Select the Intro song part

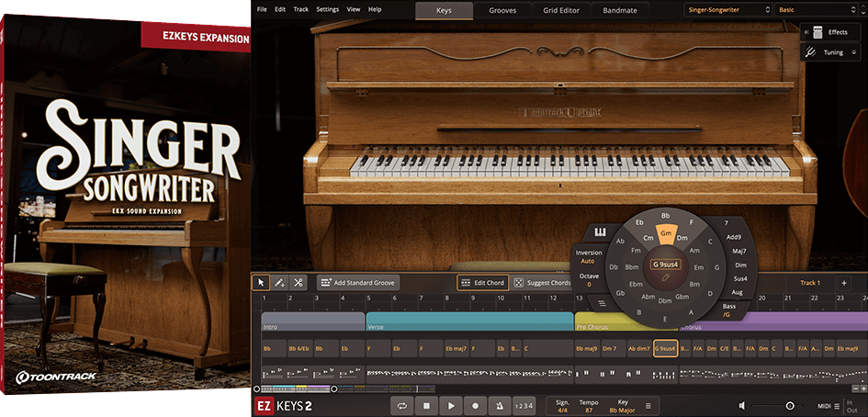click(313, 321)
